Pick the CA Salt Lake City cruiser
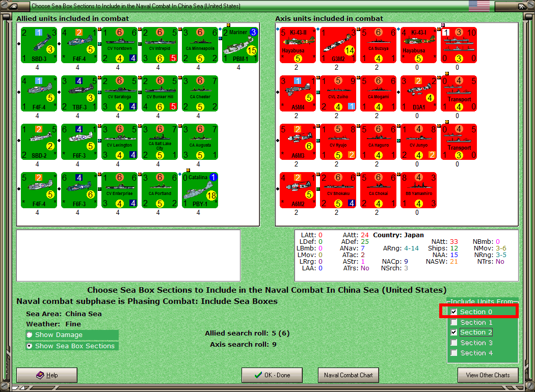This screenshot has width=535, height=392. click(159, 142)
